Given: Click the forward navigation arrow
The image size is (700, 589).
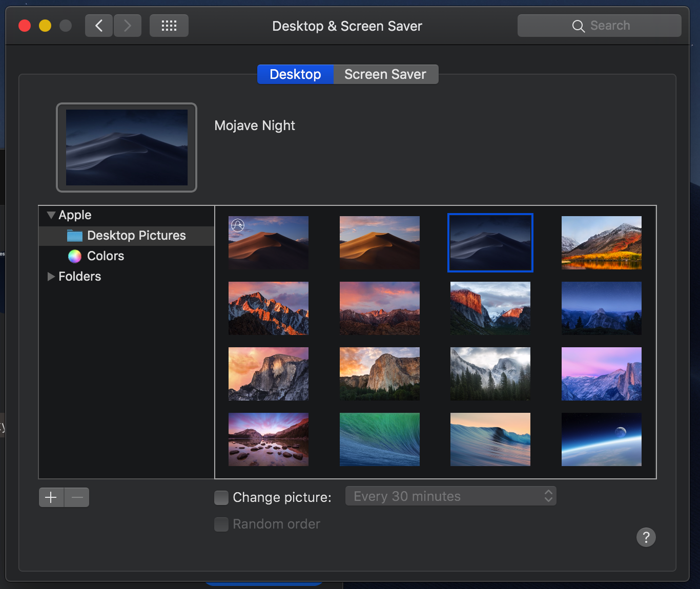Looking at the screenshot, I should click(128, 26).
